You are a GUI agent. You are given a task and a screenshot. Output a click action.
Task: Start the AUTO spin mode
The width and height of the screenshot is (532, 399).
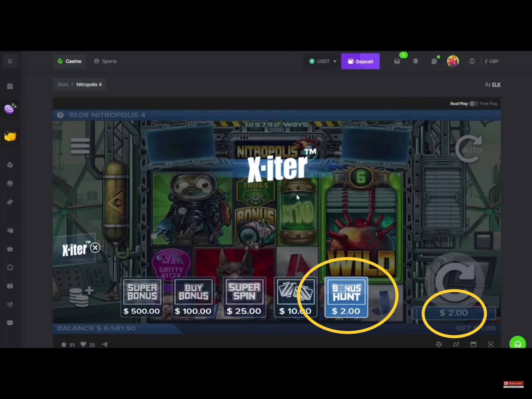[x=469, y=149]
